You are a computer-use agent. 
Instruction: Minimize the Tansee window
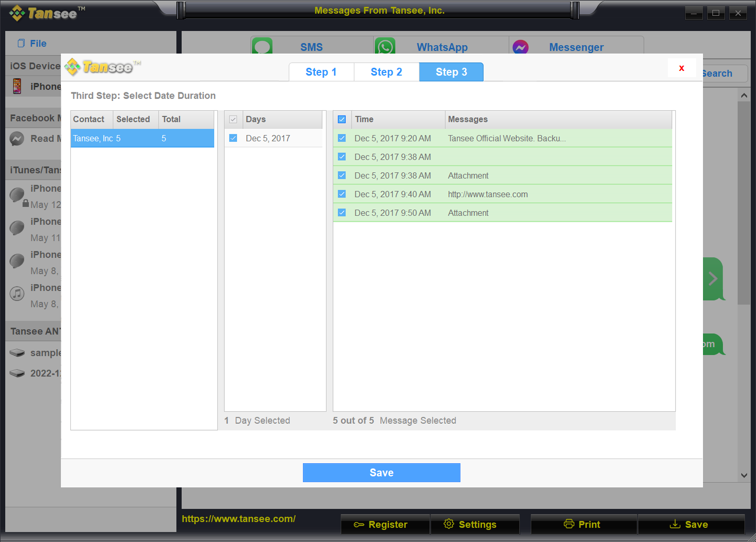694,13
